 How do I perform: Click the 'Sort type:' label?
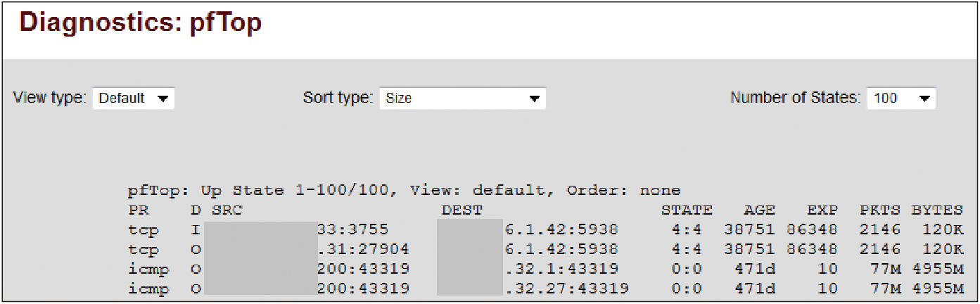338,98
